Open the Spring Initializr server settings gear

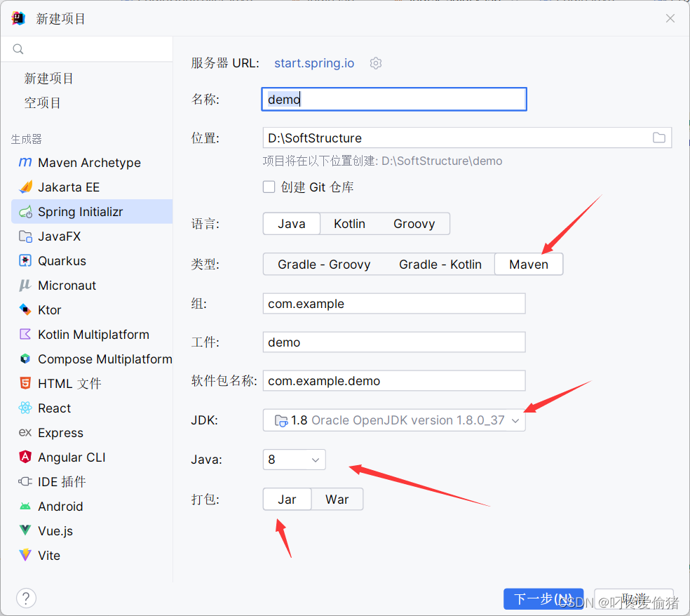[375, 63]
